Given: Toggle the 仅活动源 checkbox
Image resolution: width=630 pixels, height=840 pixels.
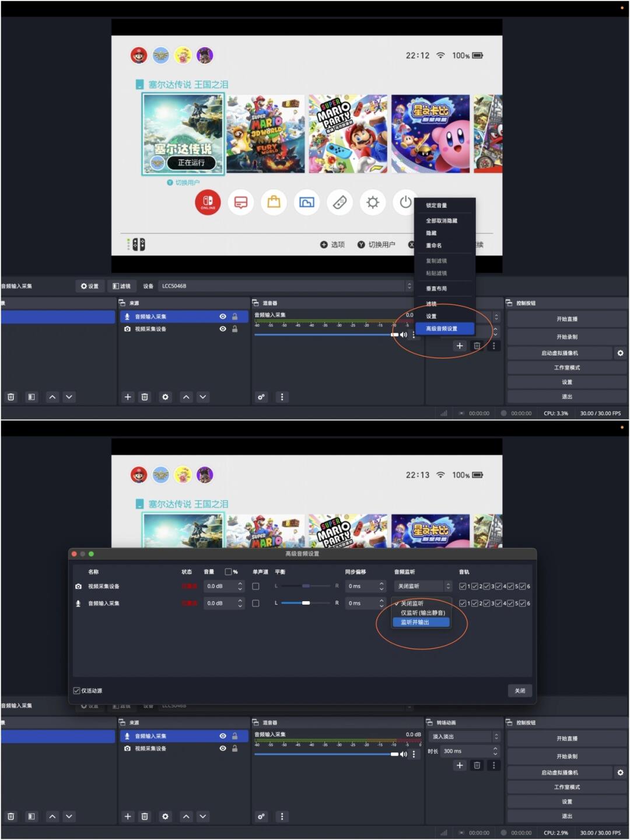Looking at the screenshot, I should coord(76,691).
